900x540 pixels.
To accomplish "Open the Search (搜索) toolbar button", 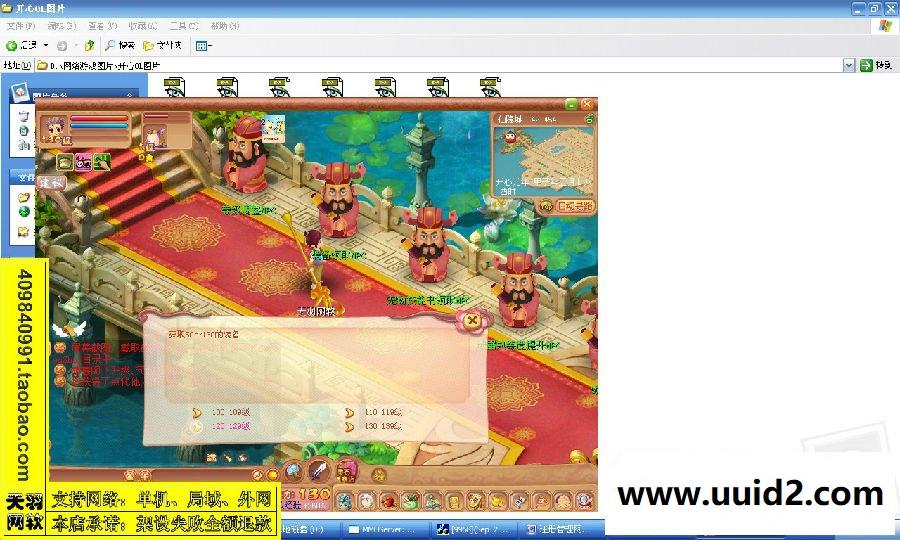I will click(120, 45).
